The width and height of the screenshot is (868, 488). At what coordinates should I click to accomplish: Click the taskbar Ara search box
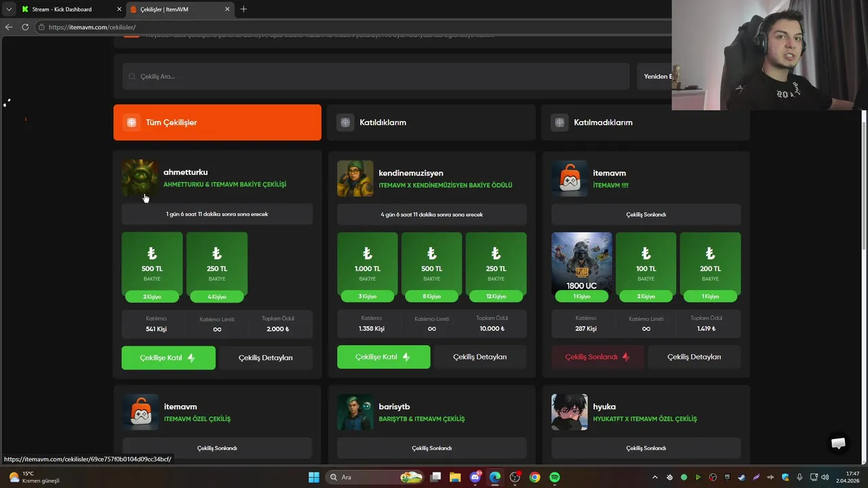click(374, 477)
